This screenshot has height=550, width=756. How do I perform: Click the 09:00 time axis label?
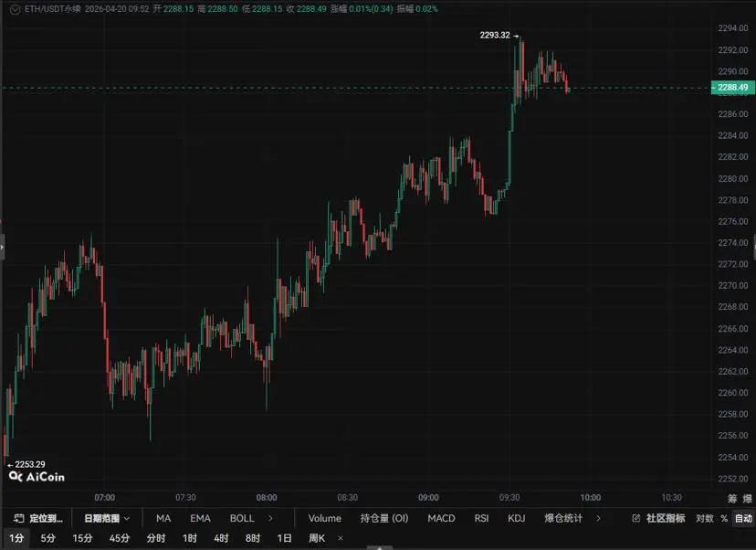pyautogui.click(x=428, y=497)
